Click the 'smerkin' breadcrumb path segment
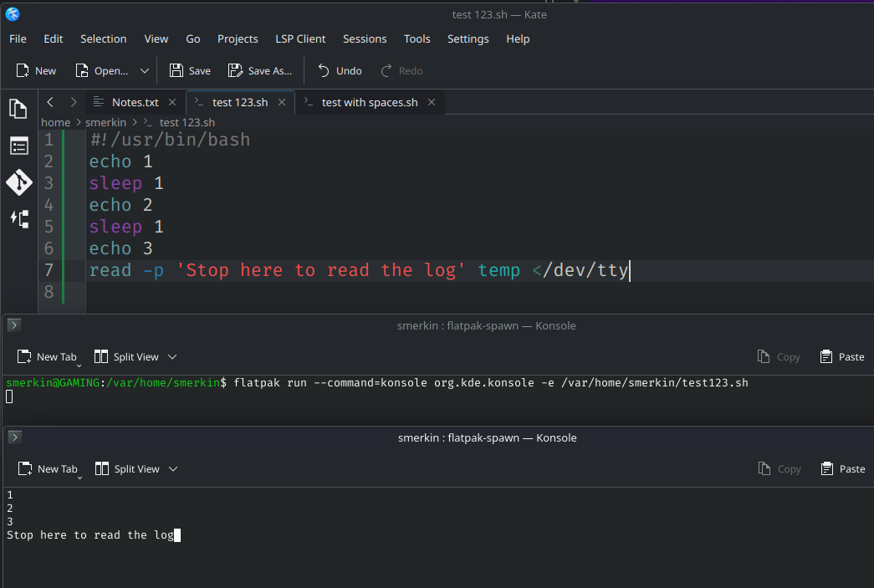 pyautogui.click(x=105, y=122)
